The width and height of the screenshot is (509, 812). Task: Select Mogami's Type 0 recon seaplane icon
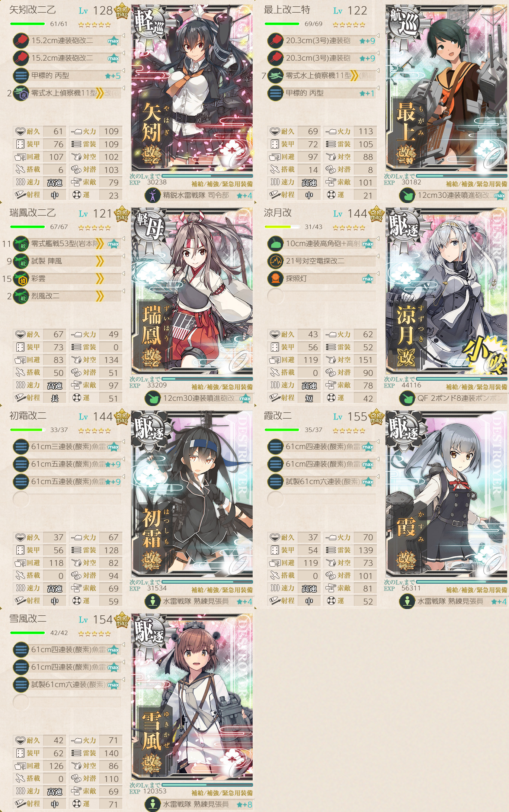(275, 75)
